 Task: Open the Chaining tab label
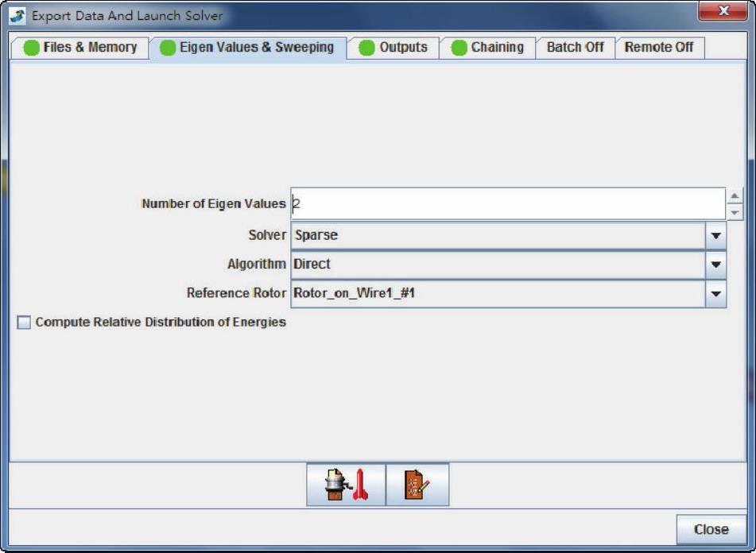pos(497,48)
